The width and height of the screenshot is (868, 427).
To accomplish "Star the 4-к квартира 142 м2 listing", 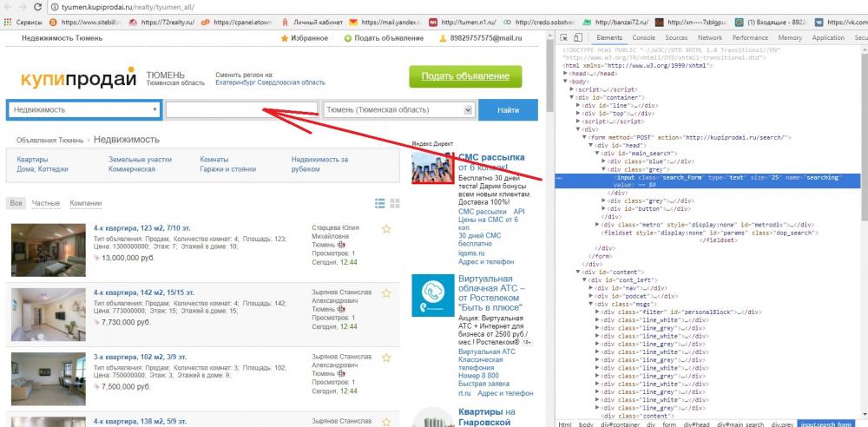I will point(386,293).
